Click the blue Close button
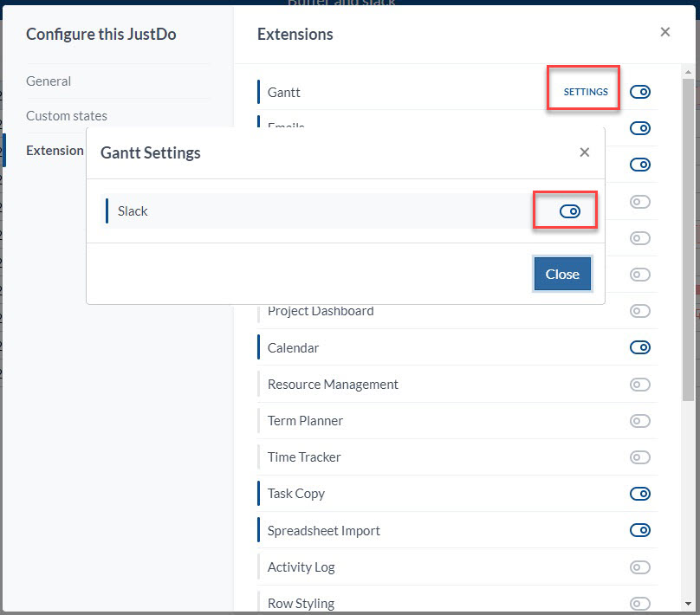Viewport: 700px width, 615px height. pos(562,274)
